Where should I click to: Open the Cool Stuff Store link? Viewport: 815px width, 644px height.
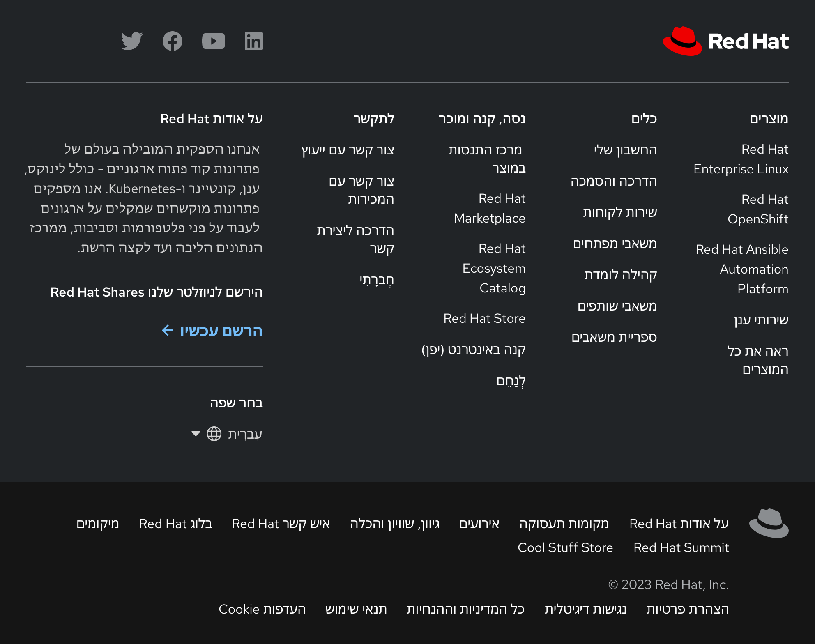566,547
